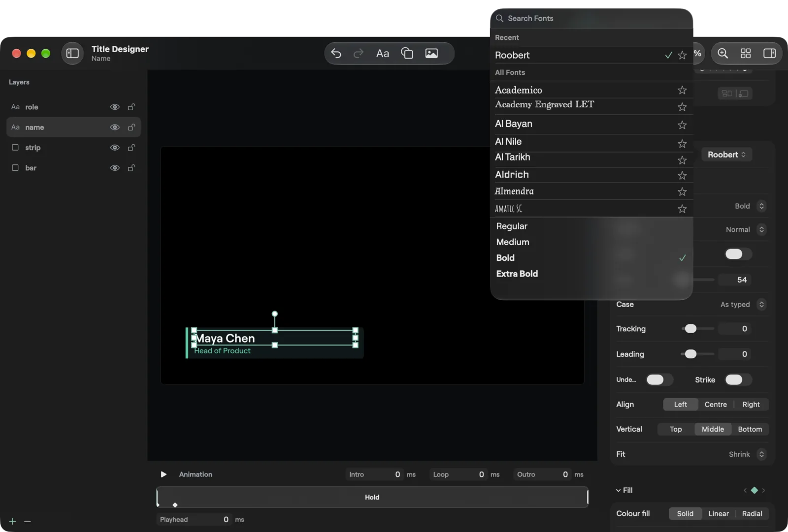Toggle the right inspector panel icon
Image resolution: width=788 pixels, height=532 pixels.
(769, 53)
